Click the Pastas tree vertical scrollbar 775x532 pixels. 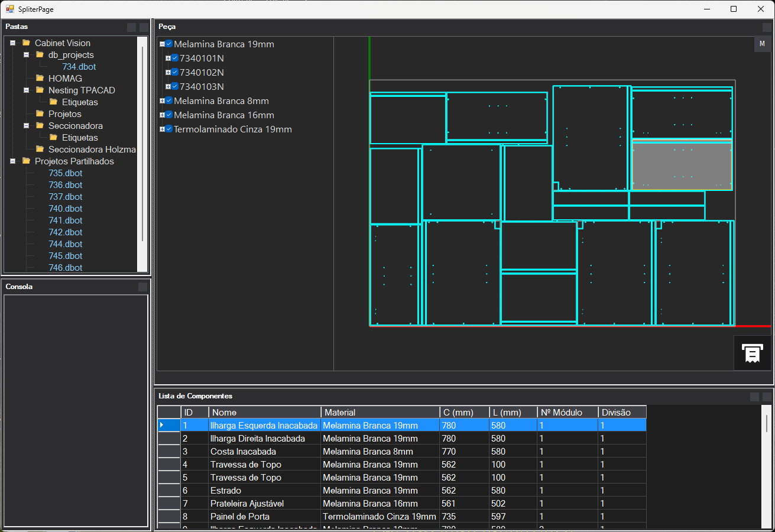coord(142,142)
